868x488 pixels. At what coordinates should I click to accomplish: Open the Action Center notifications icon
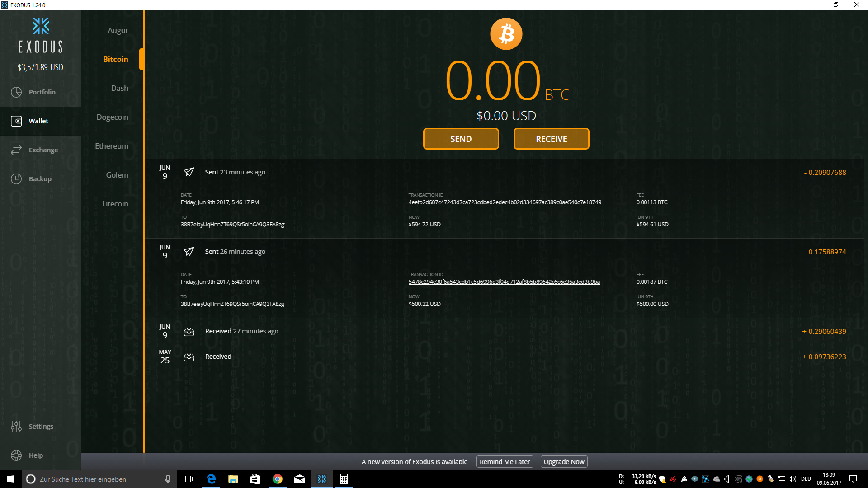coord(853,479)
